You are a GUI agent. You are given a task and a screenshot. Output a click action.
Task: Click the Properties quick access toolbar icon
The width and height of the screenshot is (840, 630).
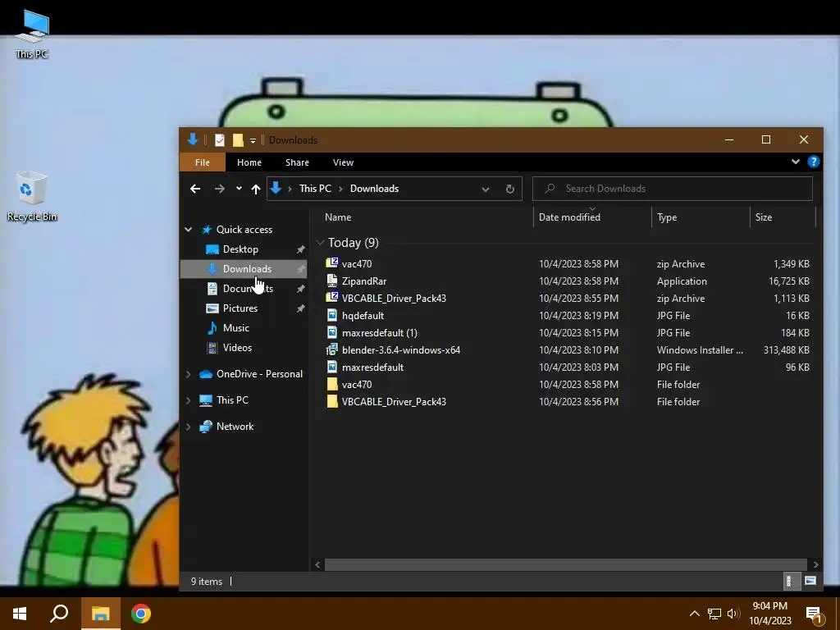coord(220,140)
